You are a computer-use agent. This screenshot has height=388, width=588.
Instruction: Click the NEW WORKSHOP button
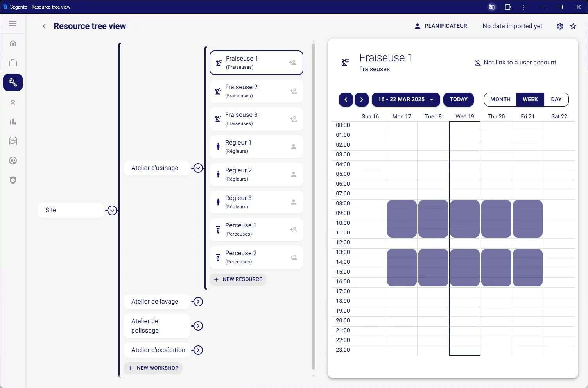pos(153,368)
